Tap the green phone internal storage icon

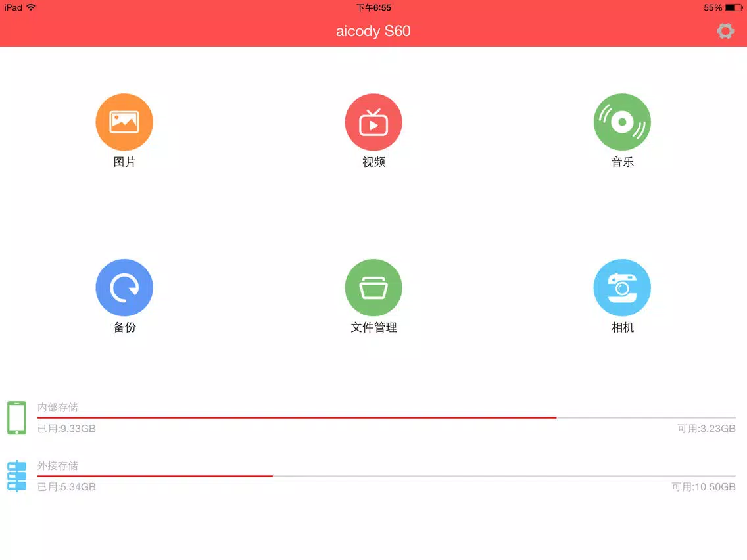tap(16, 417)
